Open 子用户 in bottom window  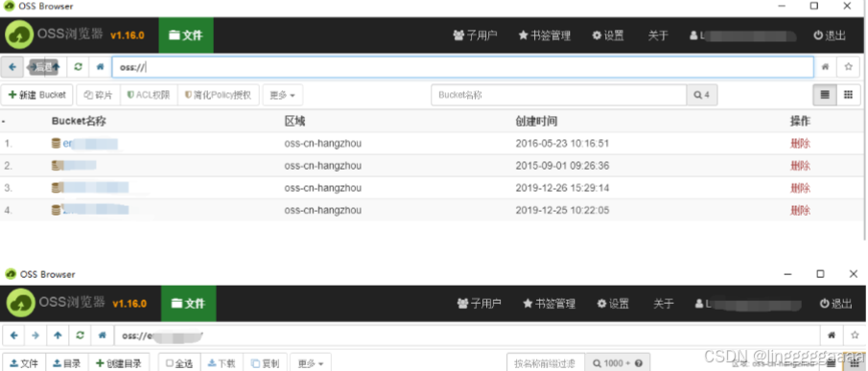(x=480, y=304)
